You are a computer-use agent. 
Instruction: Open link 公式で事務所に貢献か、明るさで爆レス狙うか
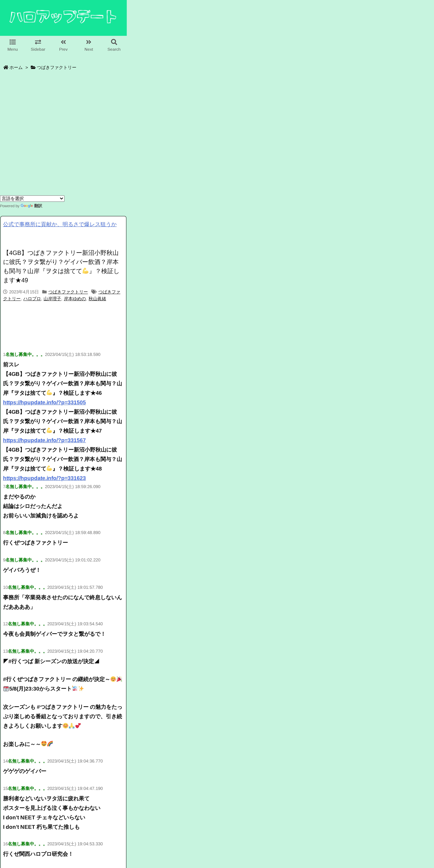click(60, 224)
